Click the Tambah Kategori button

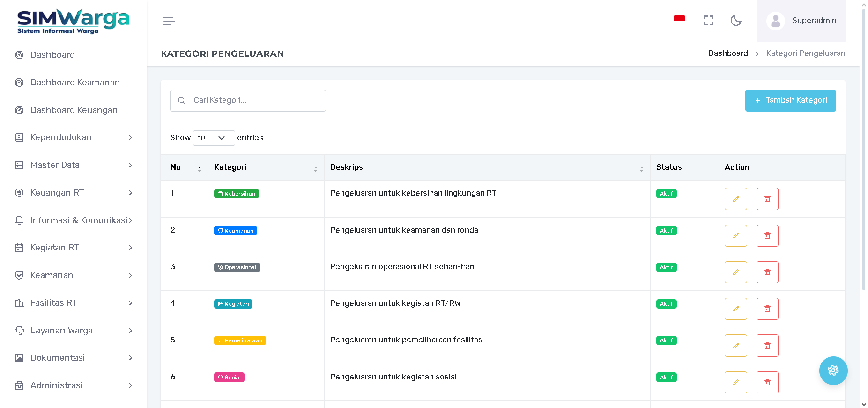pyautogui.click(x=790, y=100)
